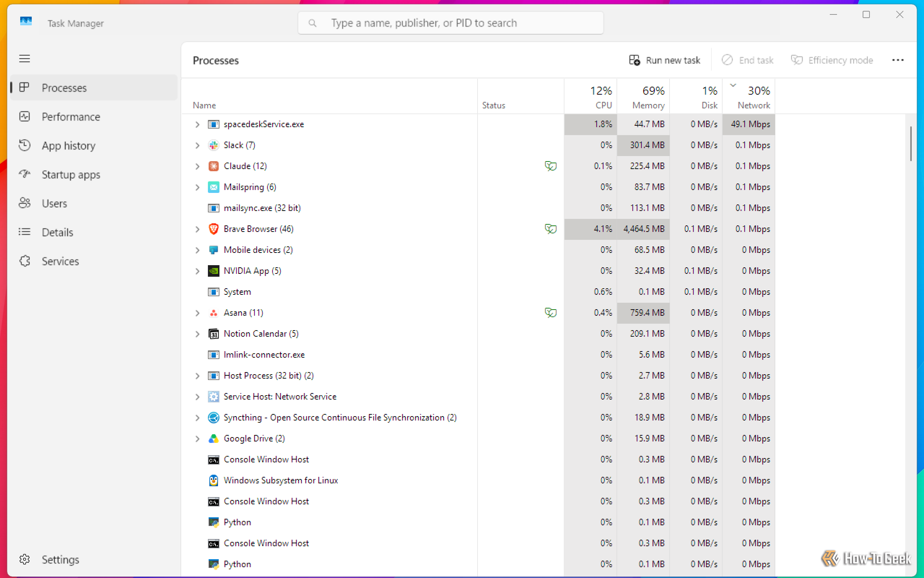This screenshot has width=924, height=578.
Task: Click the End task button
Action: 748,60
